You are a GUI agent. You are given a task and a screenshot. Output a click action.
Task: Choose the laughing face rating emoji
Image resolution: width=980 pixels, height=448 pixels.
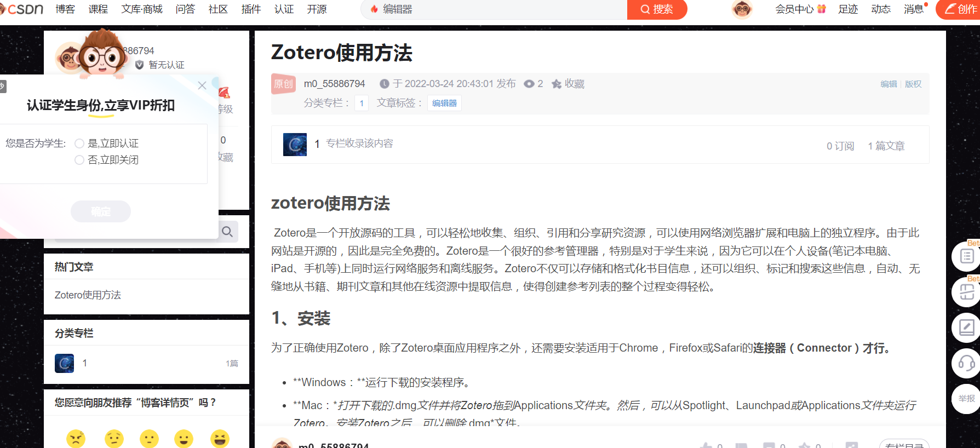point(220,438)
